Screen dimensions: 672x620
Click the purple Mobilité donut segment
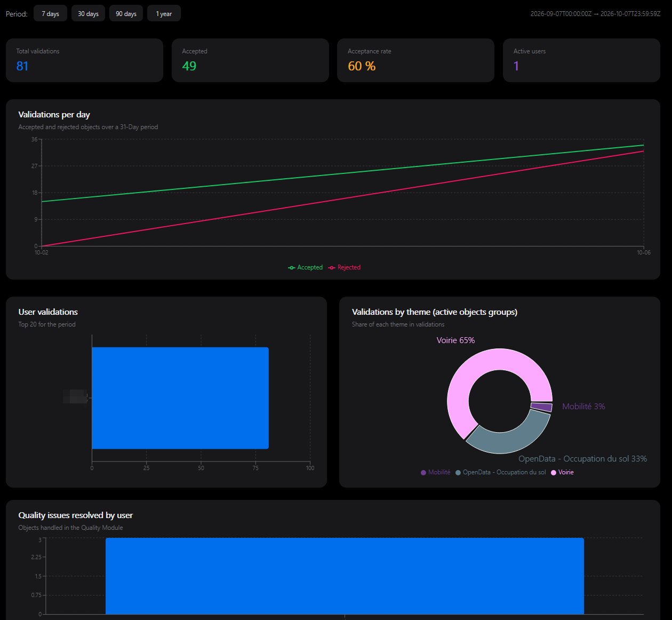pyautogui.click(x=541, y=407)
